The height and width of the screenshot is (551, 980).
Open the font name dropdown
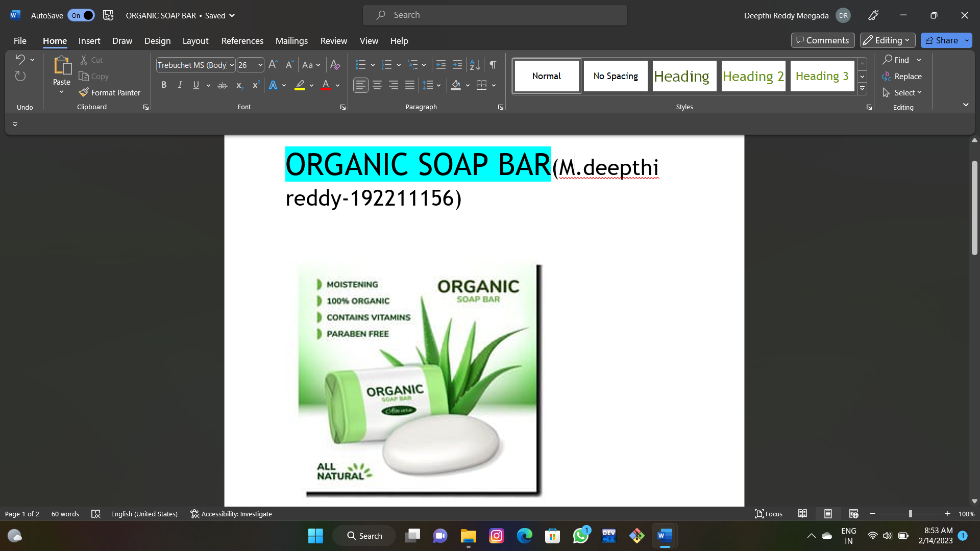coord(232,65)
